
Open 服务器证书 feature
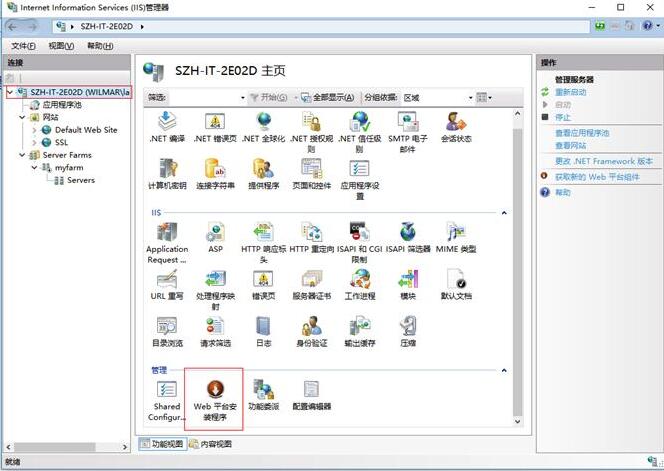pyautogui.click(x=311, y=285)
